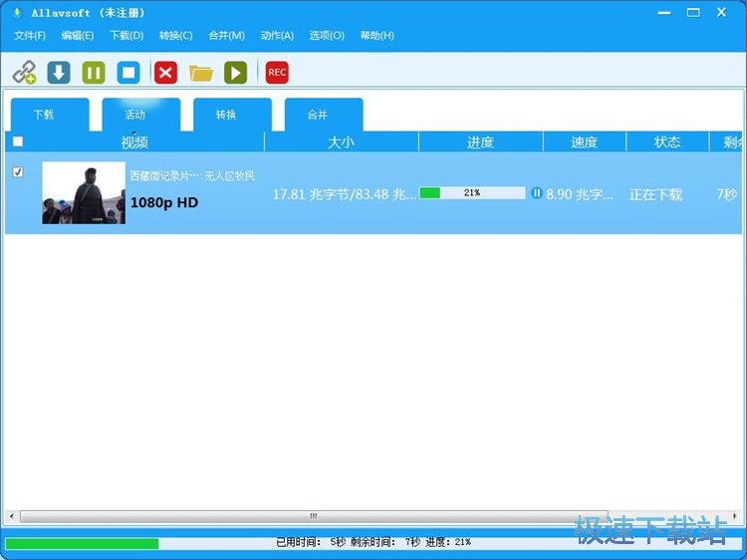Open 动作(A) menu
The height and width of the screenshot is (560, 747).
coord(277,36)
